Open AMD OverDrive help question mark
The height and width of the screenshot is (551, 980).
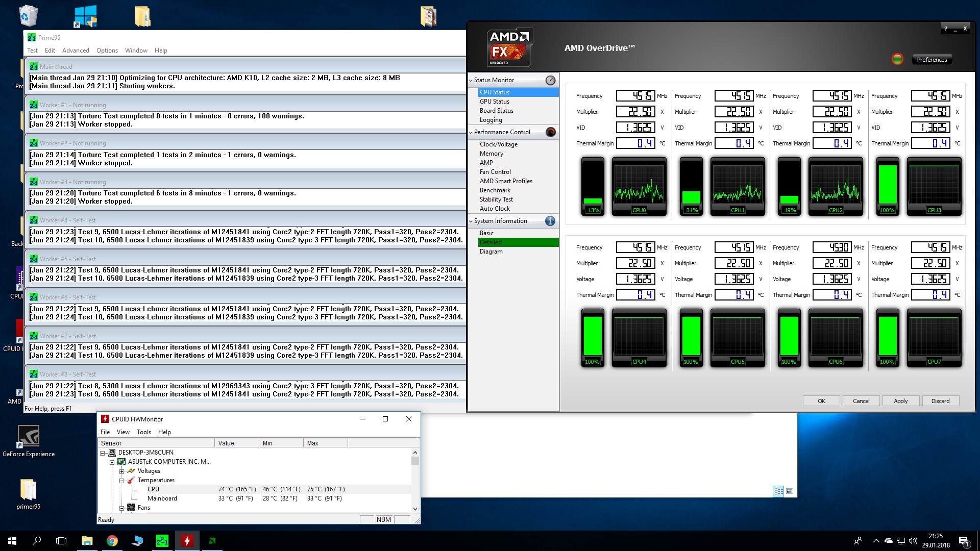(x=945, y=29)
